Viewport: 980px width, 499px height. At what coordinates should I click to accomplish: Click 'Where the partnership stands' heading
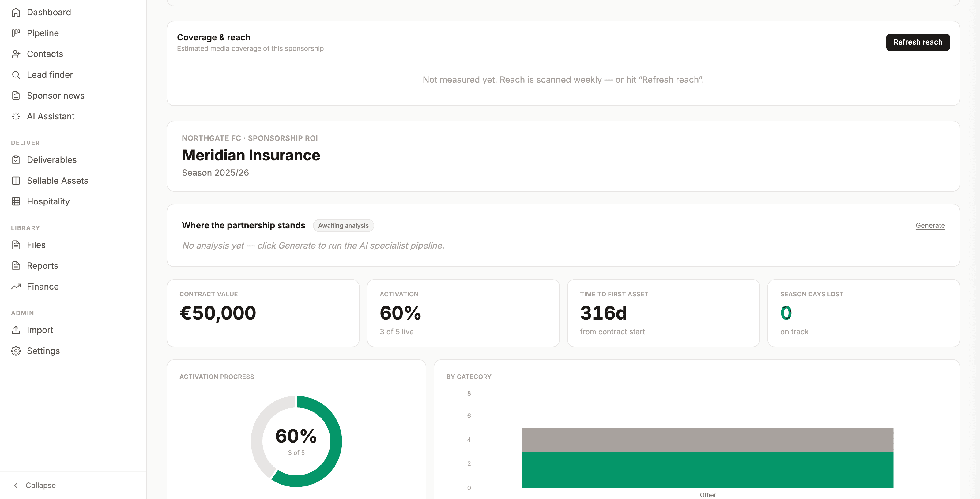tap(243, 226)
